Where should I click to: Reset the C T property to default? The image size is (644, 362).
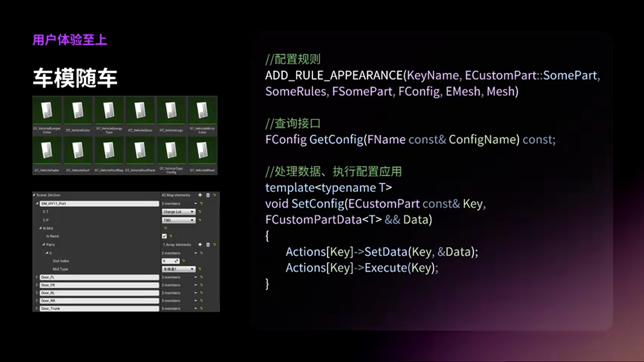[x=200, y=212]
